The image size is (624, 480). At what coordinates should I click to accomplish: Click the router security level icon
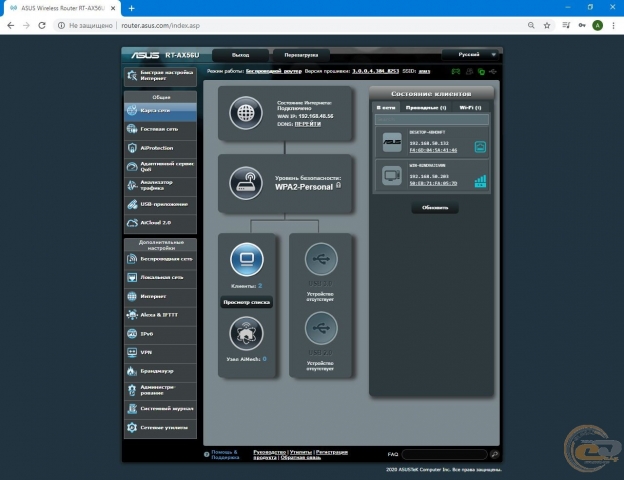(x=246, y=183)
